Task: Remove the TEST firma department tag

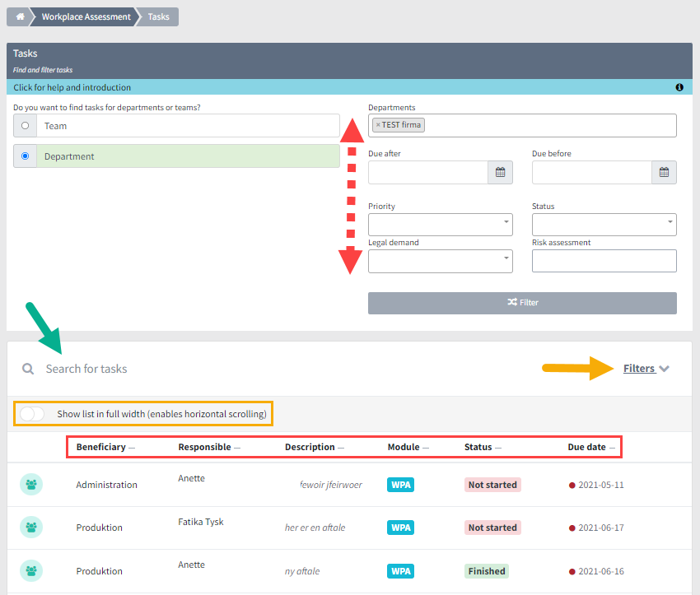Action: pos(378,125)
